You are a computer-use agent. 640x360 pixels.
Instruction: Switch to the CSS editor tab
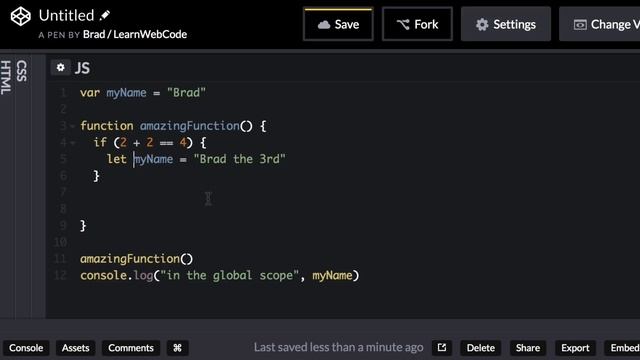pos(22,71)
